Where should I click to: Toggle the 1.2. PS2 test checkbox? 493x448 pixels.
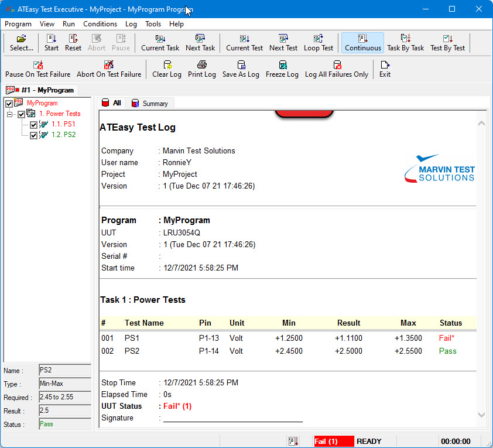pyautogui.click(x=33, y=135)
